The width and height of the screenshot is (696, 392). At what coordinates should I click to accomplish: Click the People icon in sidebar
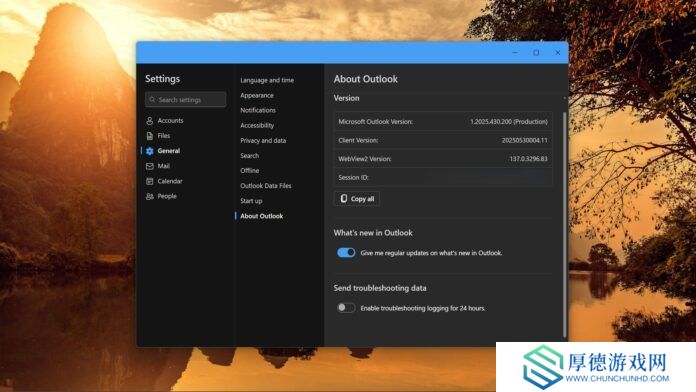click(150, 196)
